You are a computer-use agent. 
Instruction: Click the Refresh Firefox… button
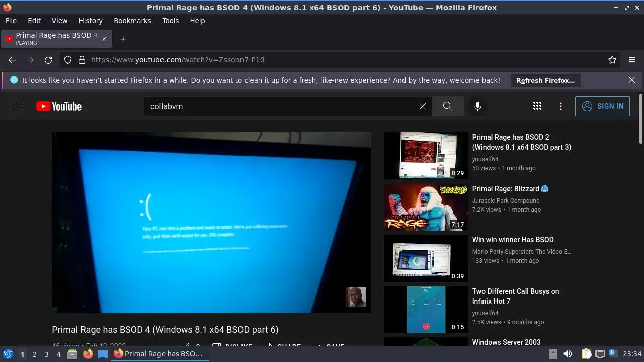545,80
